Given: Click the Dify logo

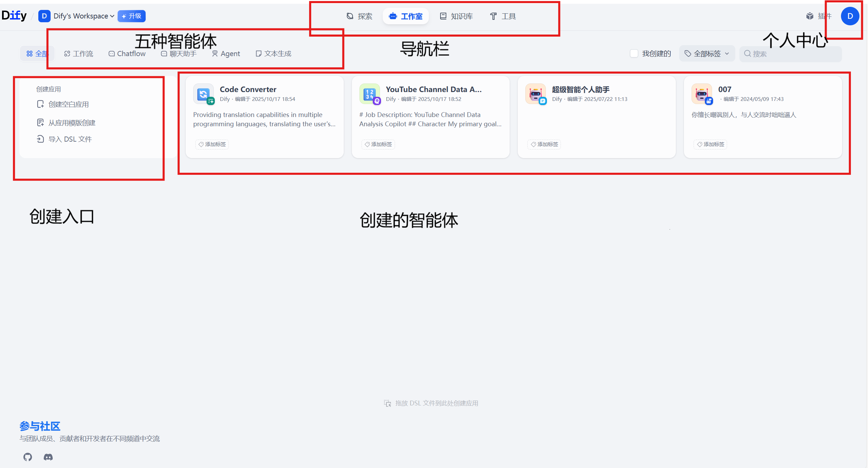Looking at the screenshot, I should click(14, 15).
